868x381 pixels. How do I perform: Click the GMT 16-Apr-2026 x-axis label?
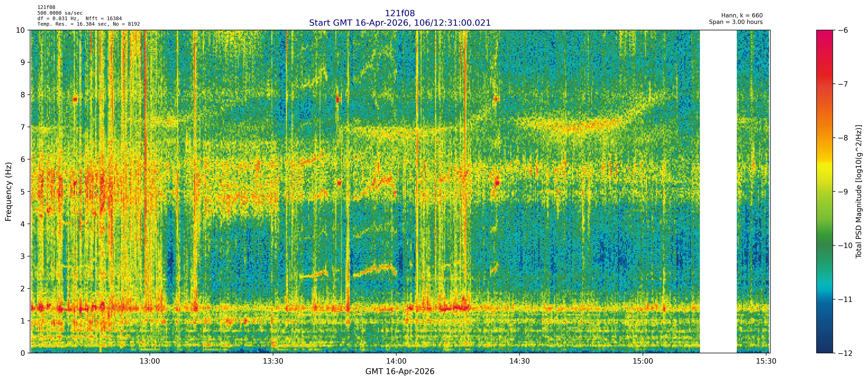point(400,372)
